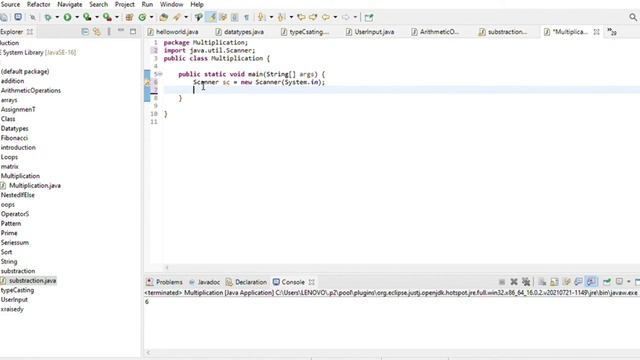Screen dimensions: 640x360
Task: Close the Multiplication editor tab
Action: pos(596,32)
